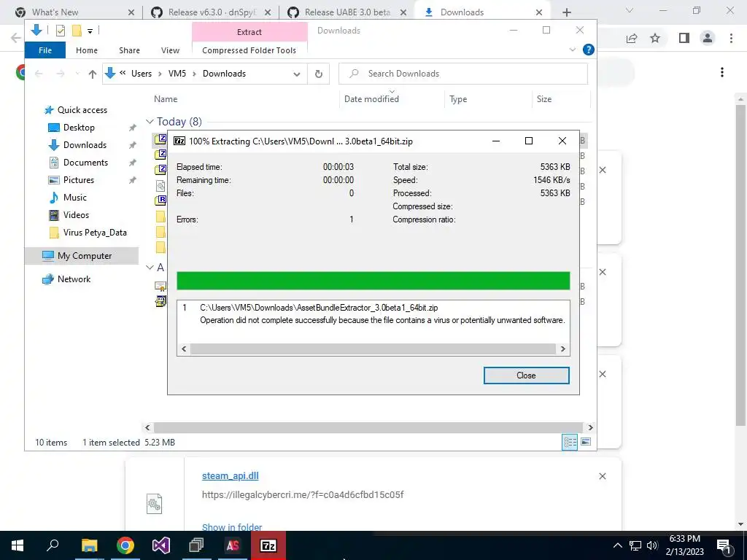Open Task View on taskbar
Screen dimensions: 747x560
[x=196, y=545]
